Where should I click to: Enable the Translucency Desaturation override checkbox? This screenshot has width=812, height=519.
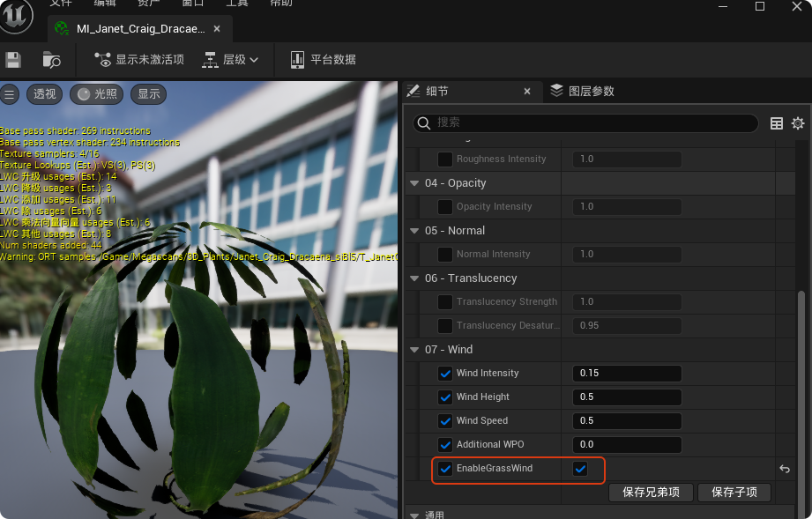pos(445,325)
